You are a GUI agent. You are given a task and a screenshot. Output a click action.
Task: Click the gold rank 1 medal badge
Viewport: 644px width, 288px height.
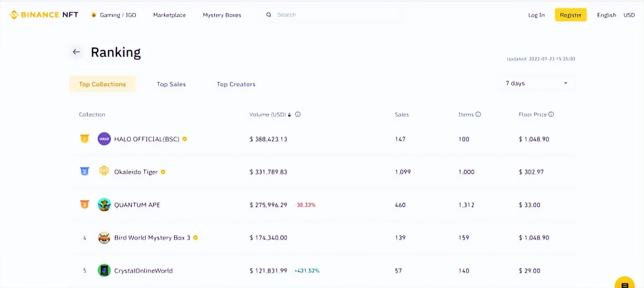coord(85,139)
